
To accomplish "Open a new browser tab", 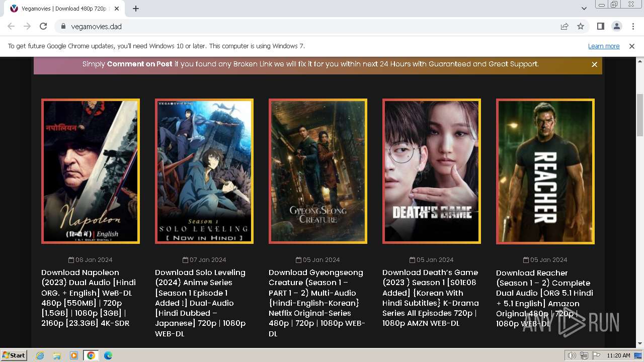I will [136, 9].
